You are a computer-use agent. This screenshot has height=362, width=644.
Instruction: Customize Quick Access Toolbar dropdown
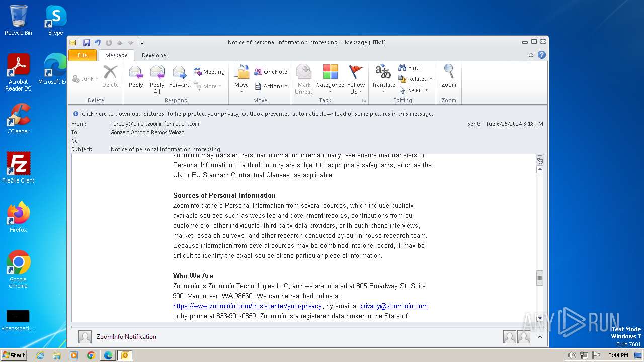(142, 43)
